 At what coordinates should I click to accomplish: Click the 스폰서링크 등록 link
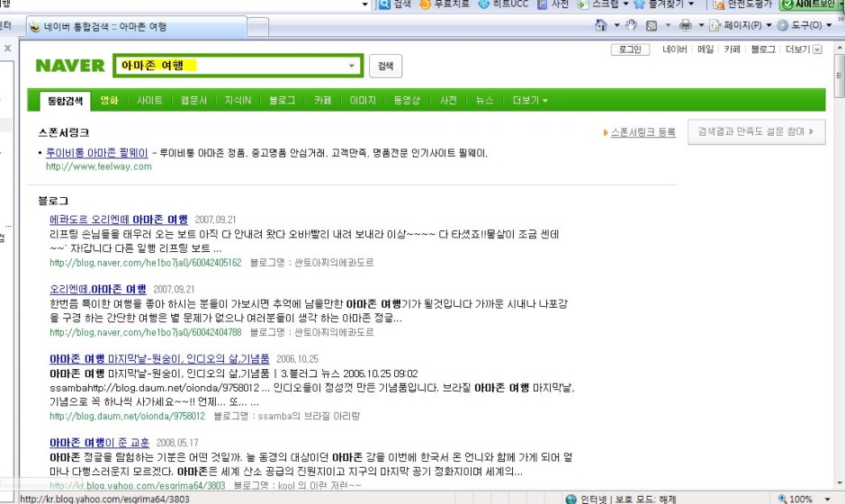[x=643, y=132]
